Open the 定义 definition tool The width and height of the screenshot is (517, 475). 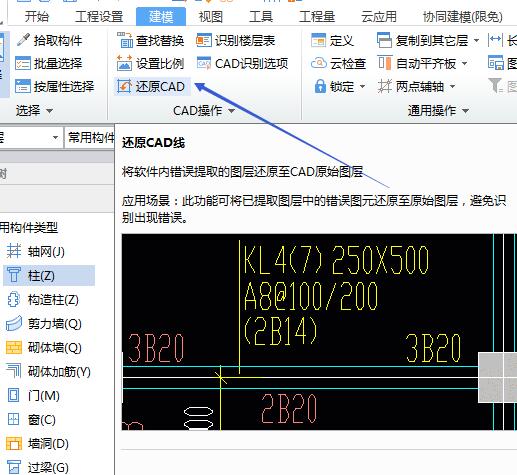click(332, 40)
